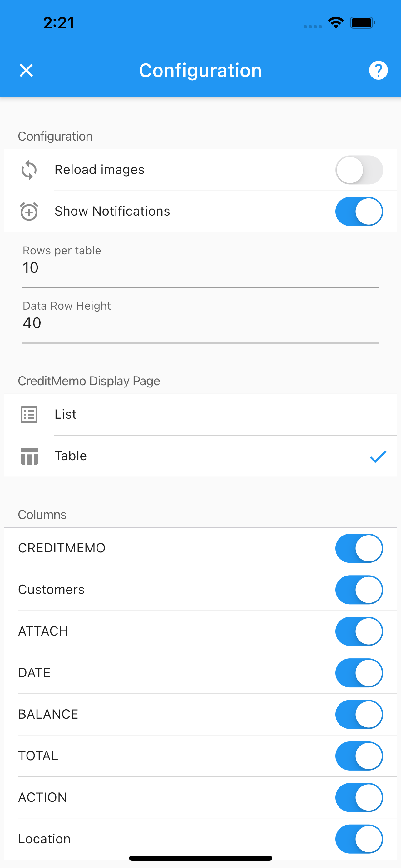Disable the Show Notifications switch
The image size is (401, 868).
point(359,212)
